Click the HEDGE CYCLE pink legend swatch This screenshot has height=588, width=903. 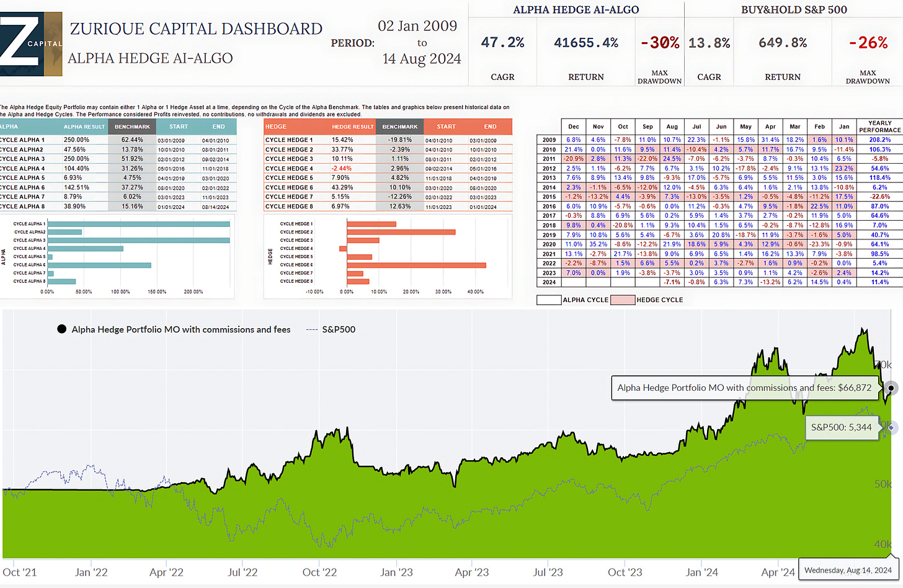623,300
